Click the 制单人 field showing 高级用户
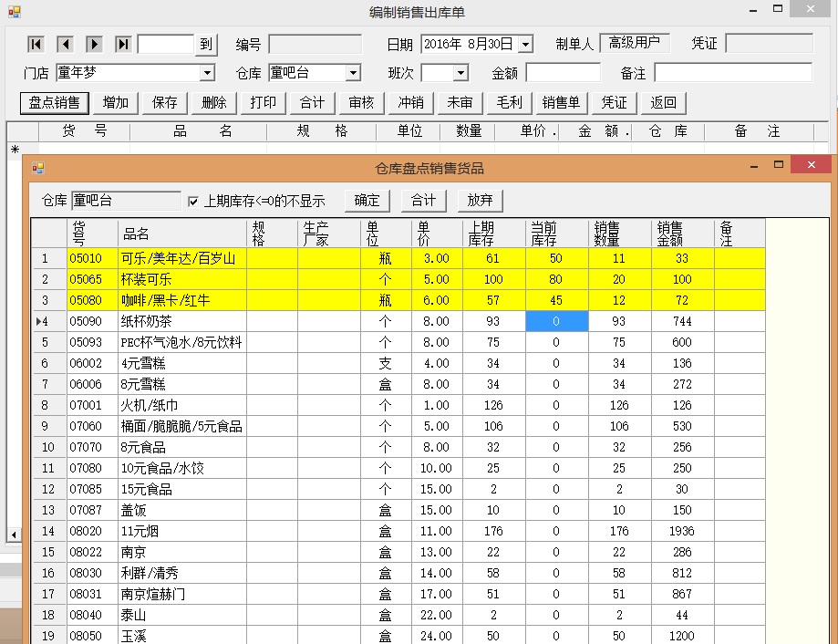Viewport: 838px width, 644px height. pos(635,43)
